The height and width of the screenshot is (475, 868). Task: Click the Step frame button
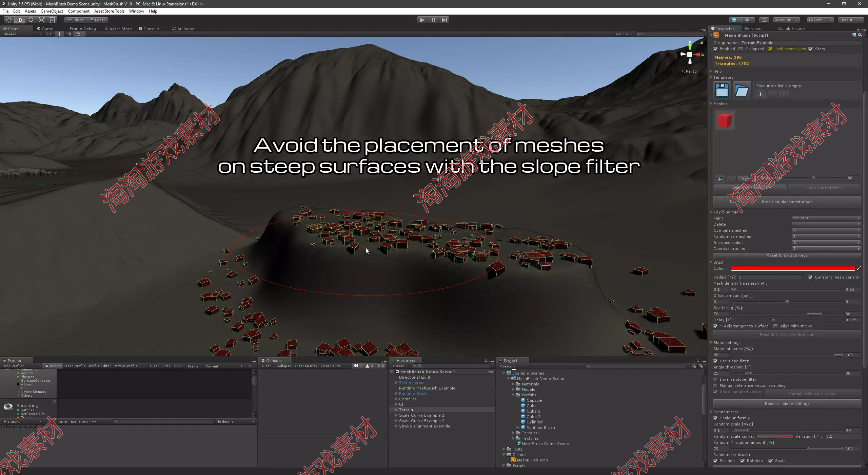[x=444, y=20]
